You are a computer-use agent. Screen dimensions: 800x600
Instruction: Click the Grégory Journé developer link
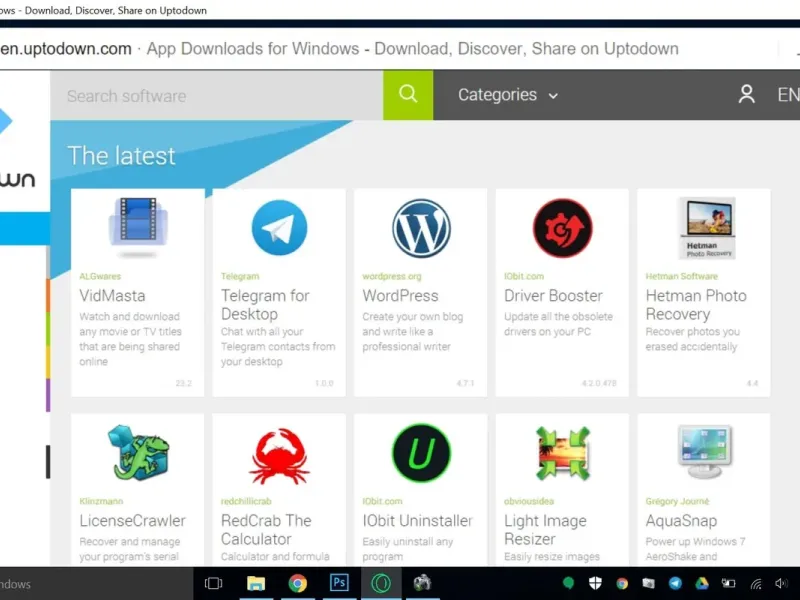coord(677,501)
